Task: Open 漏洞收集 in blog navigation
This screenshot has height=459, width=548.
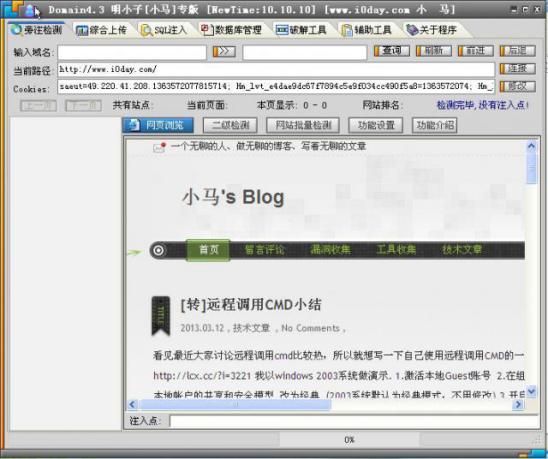Action: pos(330,250)
